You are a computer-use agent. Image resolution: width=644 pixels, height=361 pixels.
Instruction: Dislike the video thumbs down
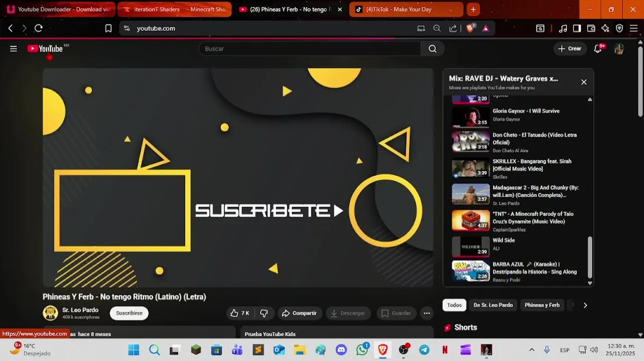click(264, 313)
